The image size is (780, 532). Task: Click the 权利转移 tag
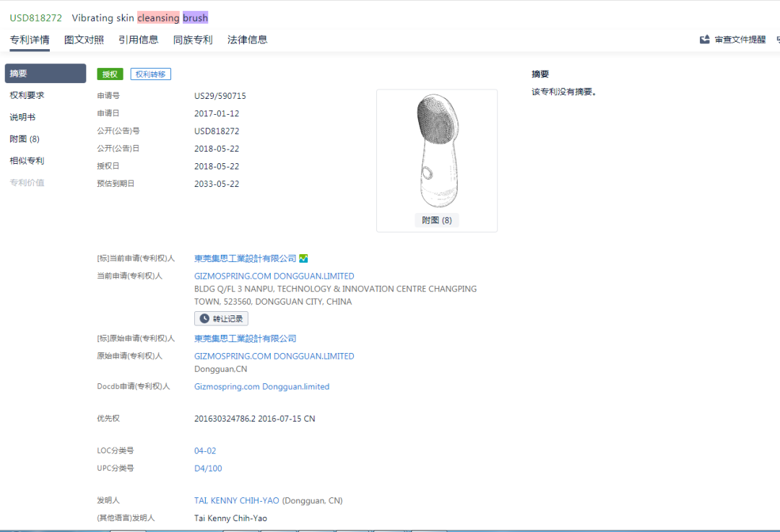(151, 74)
